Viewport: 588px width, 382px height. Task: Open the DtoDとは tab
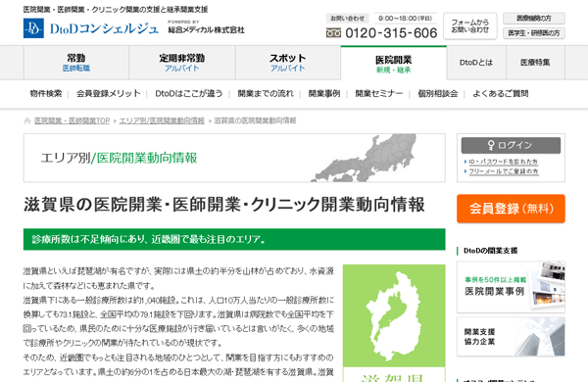tap(476, 63)
